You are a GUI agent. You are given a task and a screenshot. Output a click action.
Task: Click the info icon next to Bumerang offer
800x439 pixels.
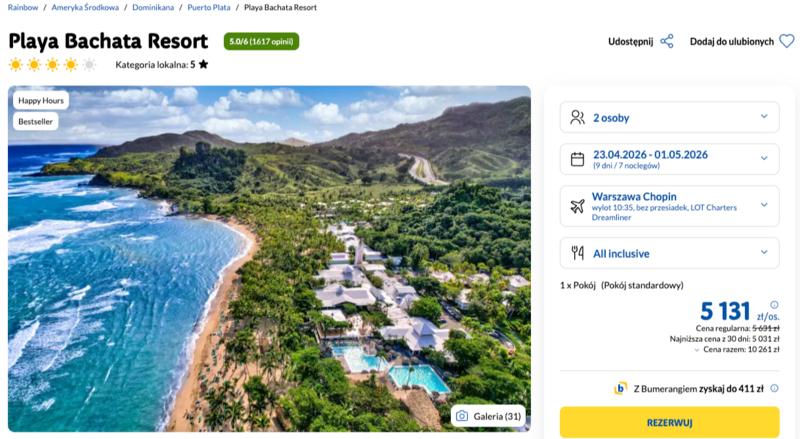tap(774, 388)
